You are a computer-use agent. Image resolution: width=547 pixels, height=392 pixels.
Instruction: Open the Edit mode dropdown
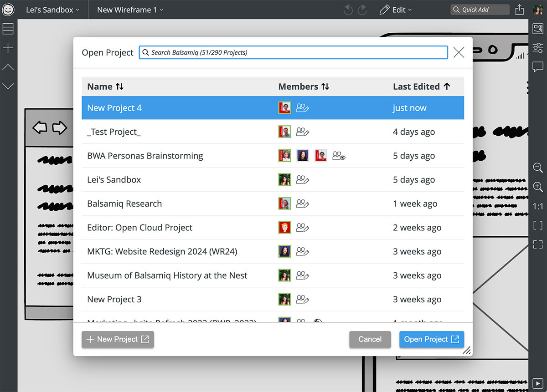396,10
